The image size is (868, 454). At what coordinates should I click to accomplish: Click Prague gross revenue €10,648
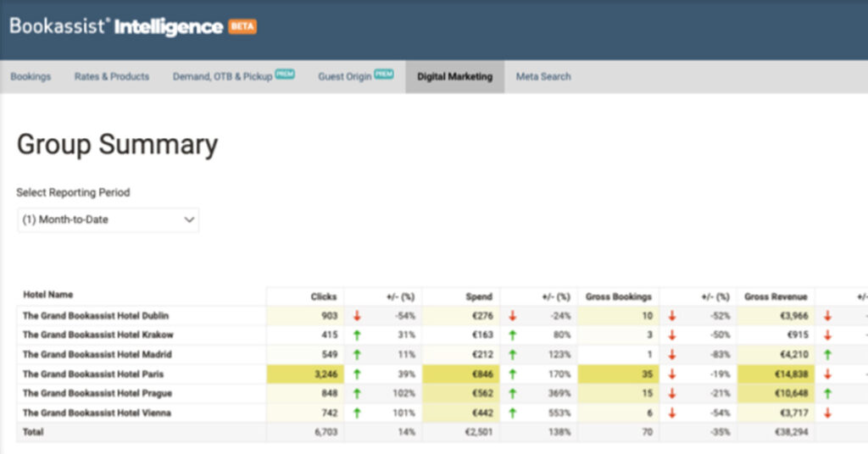791,394
